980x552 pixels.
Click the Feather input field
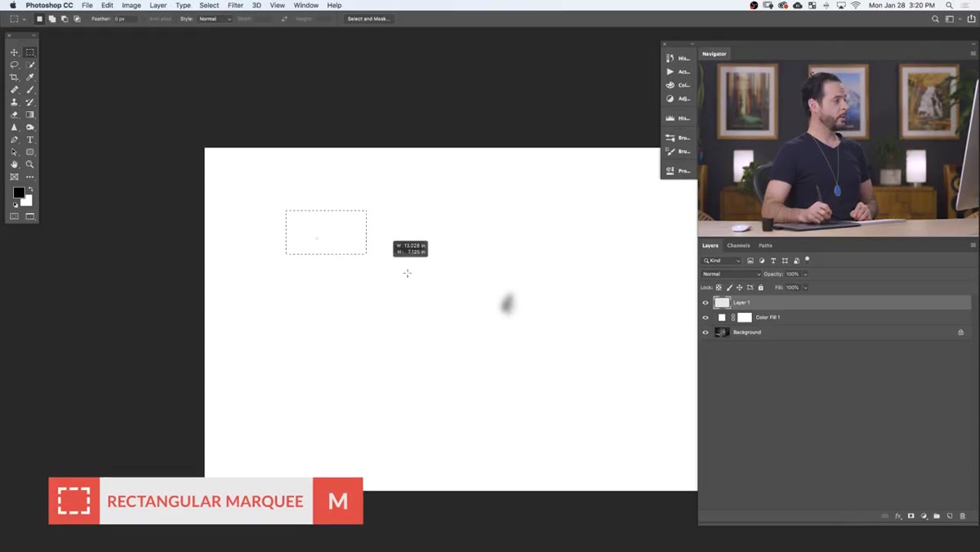[x=126, y=19]
